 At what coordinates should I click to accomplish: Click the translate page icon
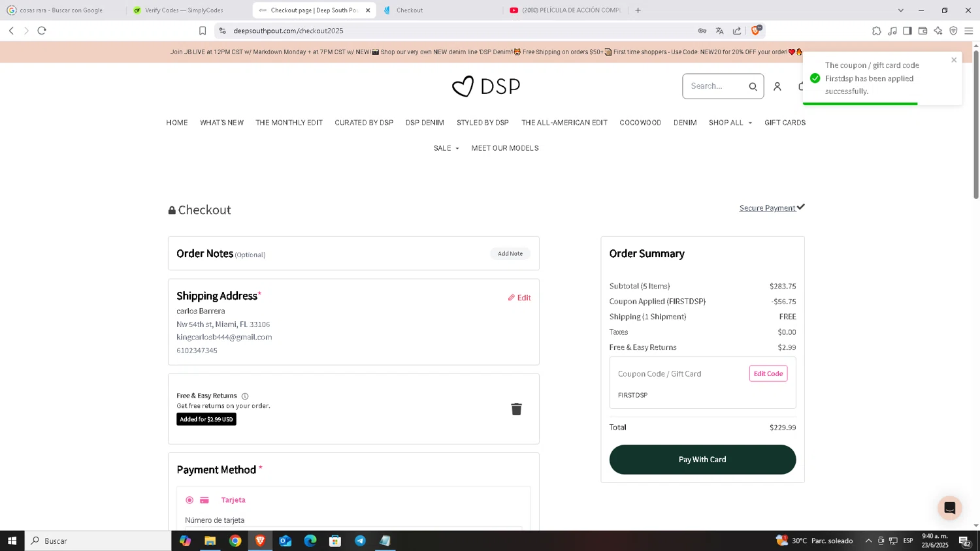click(719, 31)
